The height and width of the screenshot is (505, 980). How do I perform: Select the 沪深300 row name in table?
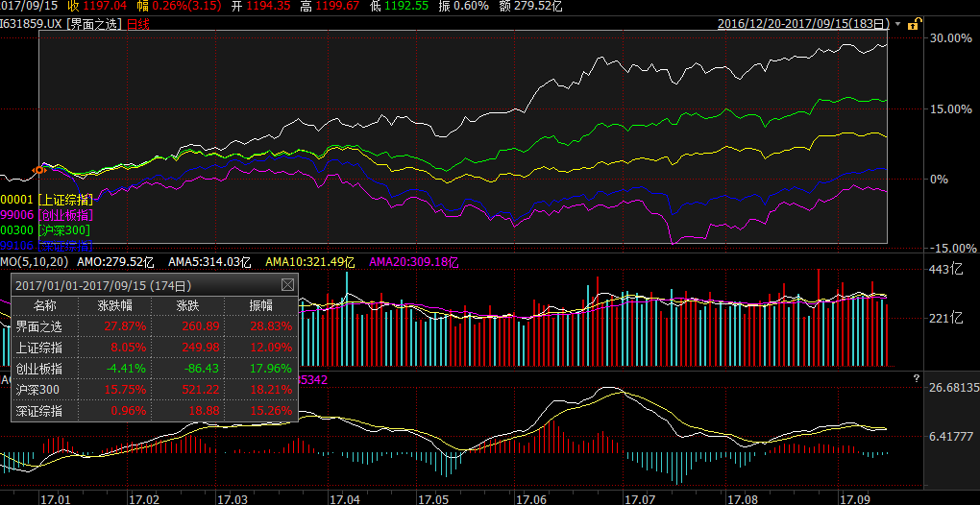[37, 390]
